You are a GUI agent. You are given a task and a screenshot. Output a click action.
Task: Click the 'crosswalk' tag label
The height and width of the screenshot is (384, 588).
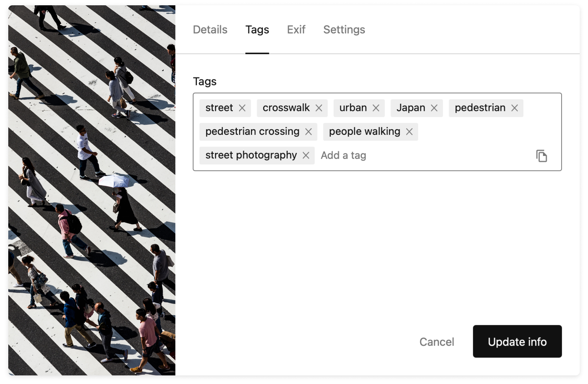click(286, 108)
